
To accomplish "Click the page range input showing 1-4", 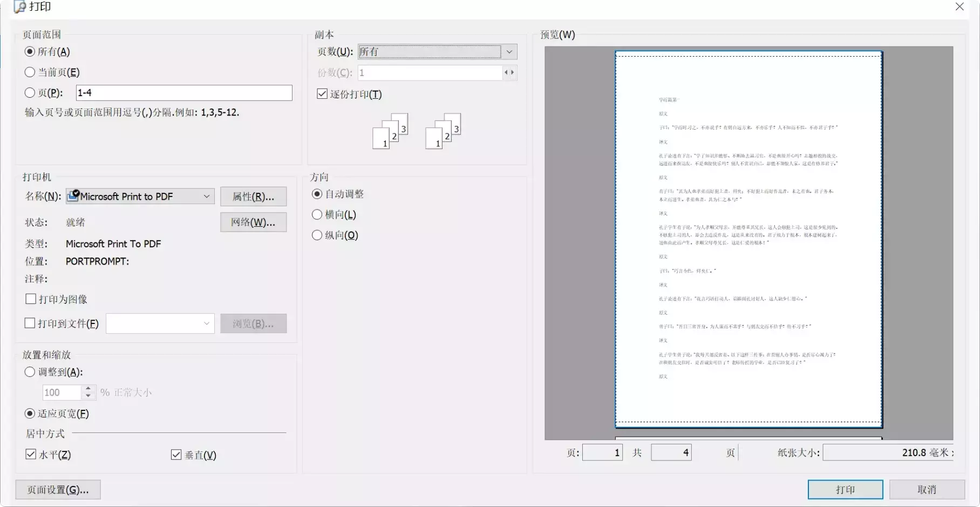I will (183, 92).
